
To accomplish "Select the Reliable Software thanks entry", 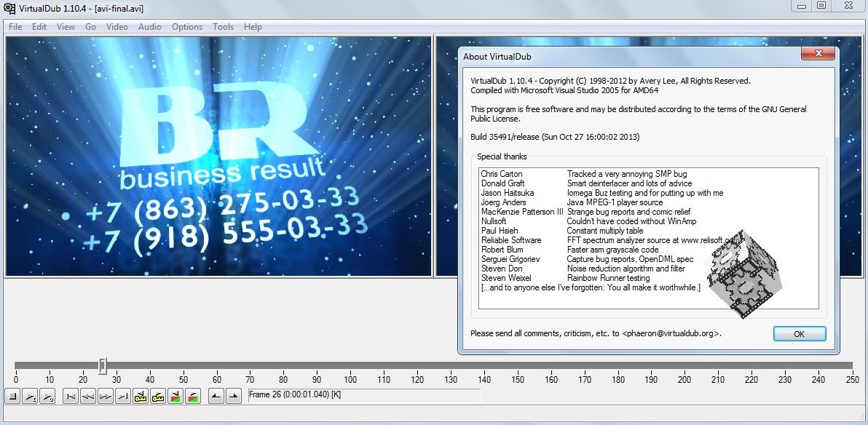I will click(511, 240).
